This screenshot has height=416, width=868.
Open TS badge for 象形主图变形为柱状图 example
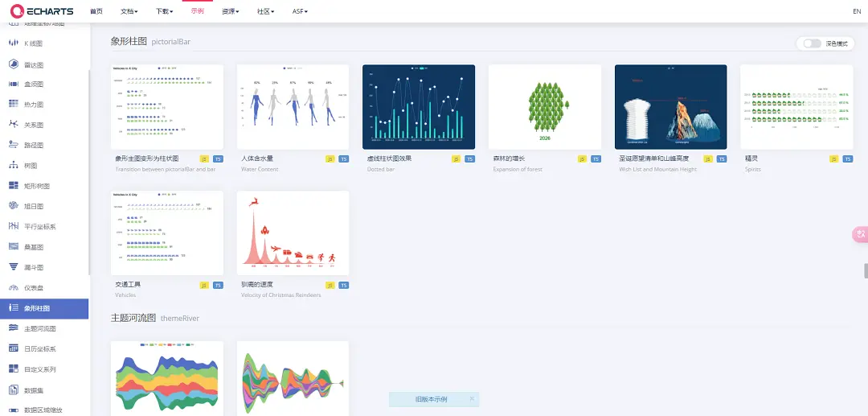218,159
